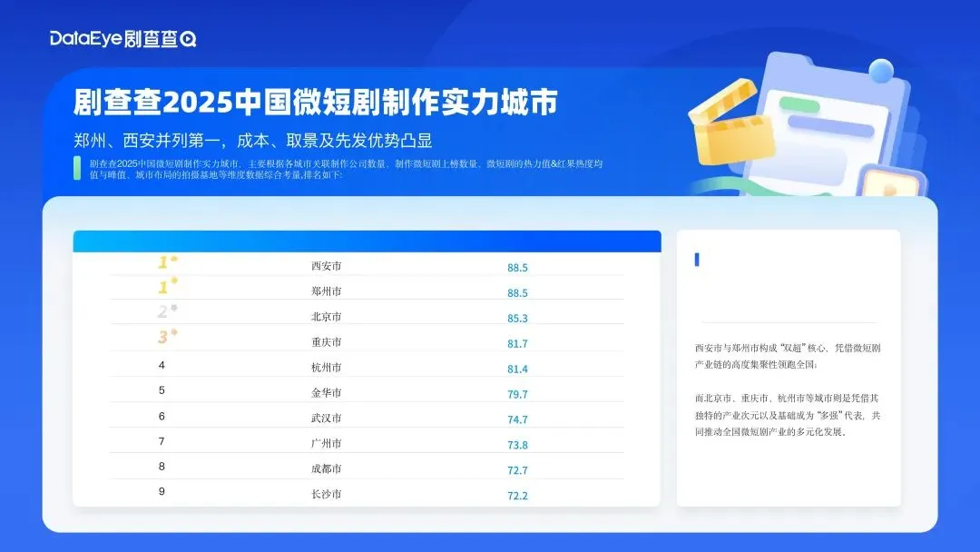The height and width of the screenshot is (552, 980).
Task: Select the title 剧查查2025中国微短剧制作实力城市
Action: [316, 103]
